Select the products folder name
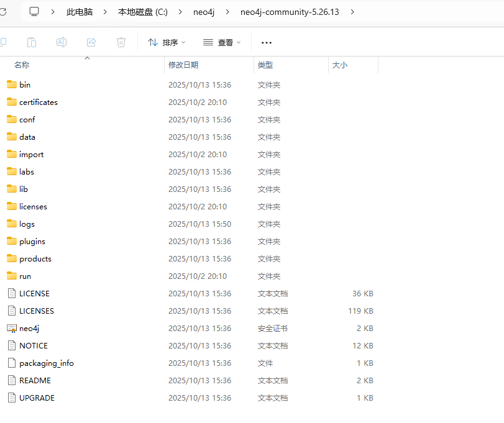The height and width of the screenshot is (423, 504). (x=35, y=259)
